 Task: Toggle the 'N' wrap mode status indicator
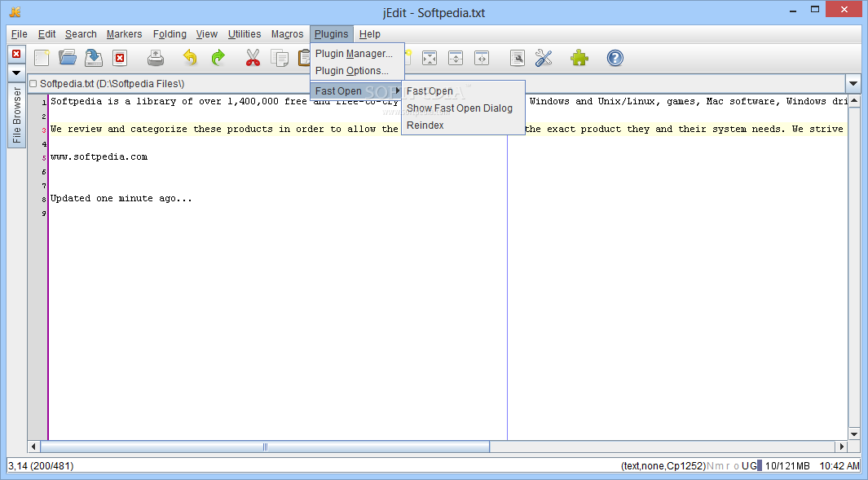pos(711,466)
